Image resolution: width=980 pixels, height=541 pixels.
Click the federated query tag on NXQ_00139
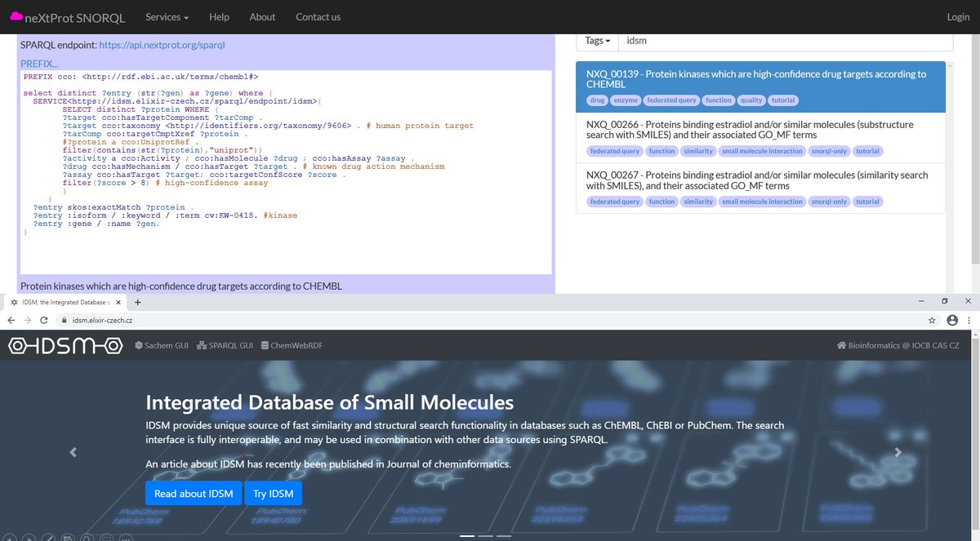pyautogui.click(x=673, y=100)
